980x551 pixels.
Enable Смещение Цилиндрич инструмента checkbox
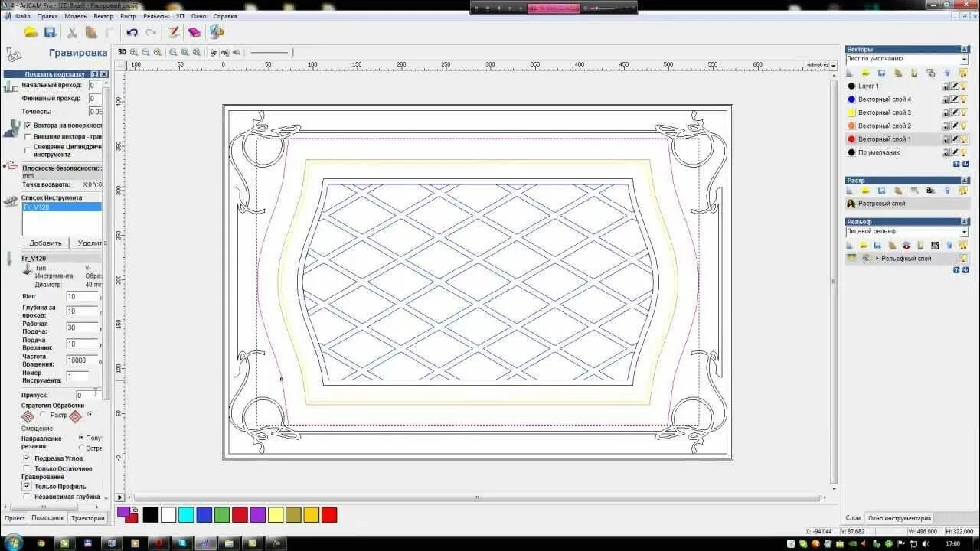(x=28, y=149)
